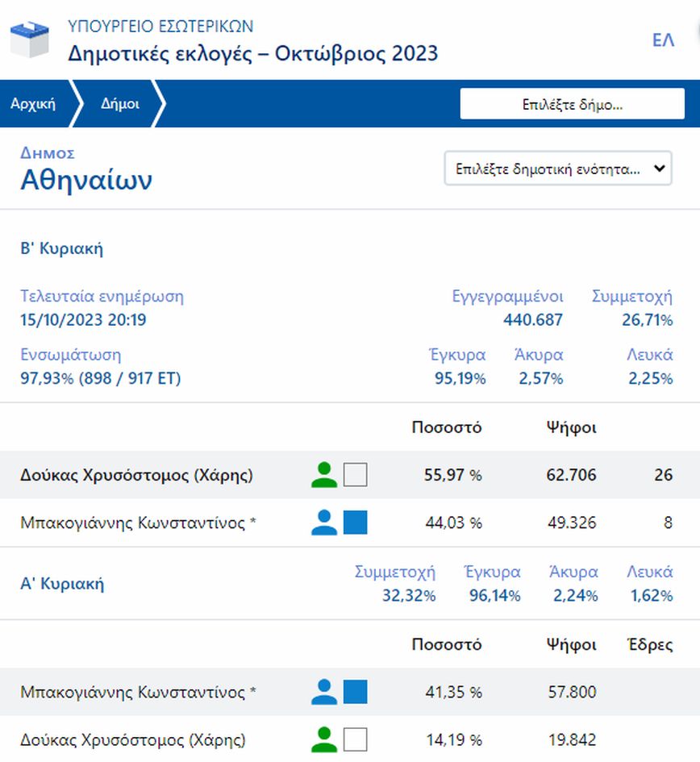This screenshot has width=700, height=762.
Task: Click green person icon in first-round Δούκας row
Action: [x=324, y=739]
